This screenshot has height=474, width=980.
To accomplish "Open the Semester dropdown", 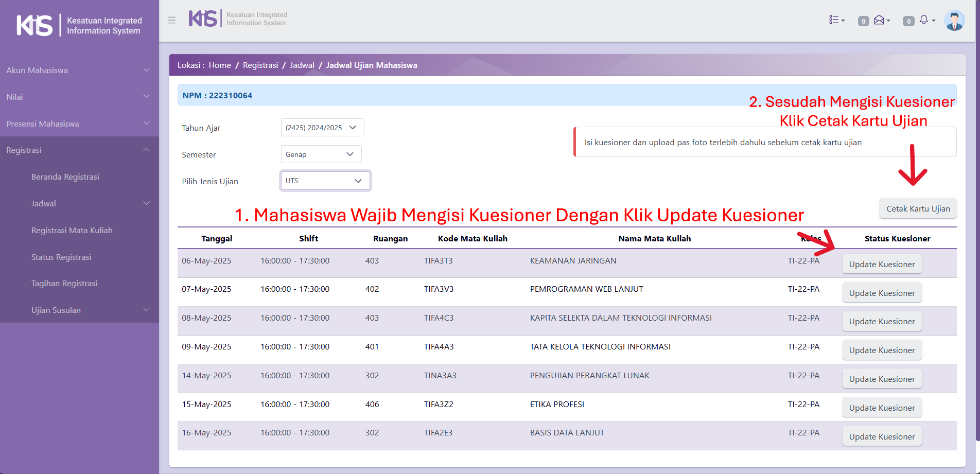I will click(321, 154).
